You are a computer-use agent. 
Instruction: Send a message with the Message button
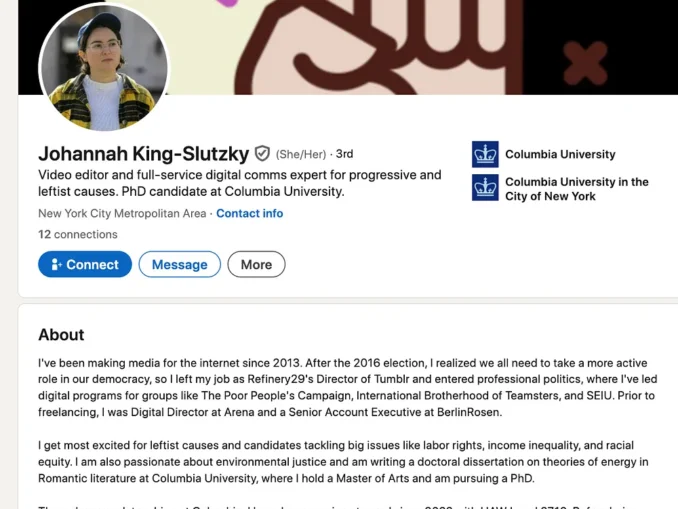[x=180, y=264]
